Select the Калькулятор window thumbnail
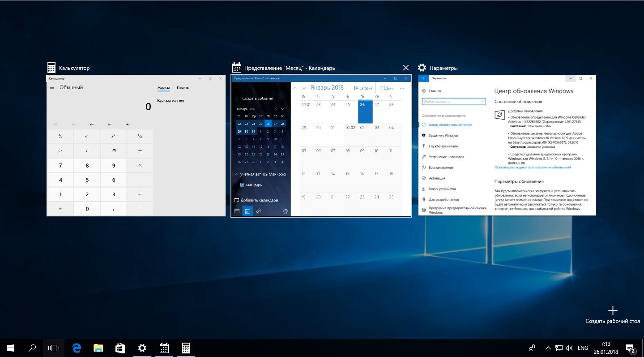This screenshot has width=644, height=357. click(136, 146)
